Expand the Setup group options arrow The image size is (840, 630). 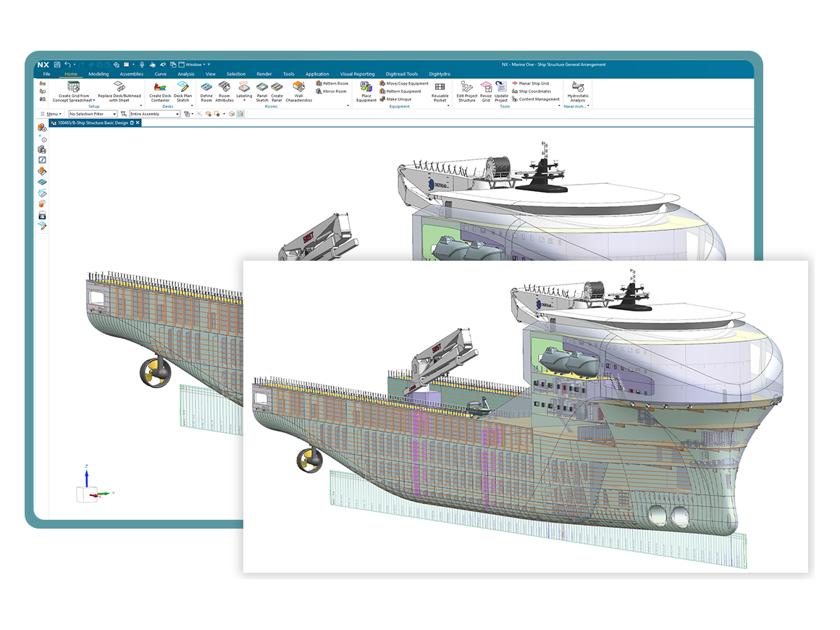pyautogui.click(x=141, y=106)
